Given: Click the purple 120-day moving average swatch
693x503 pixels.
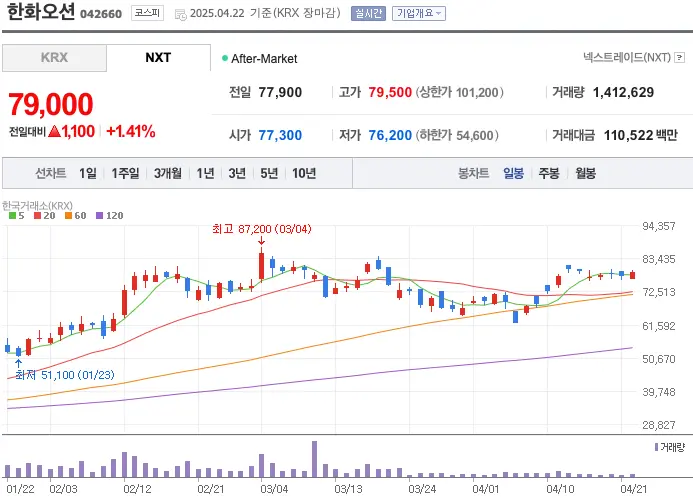Looking at the screenshot, I should click(x=99, y=216).
